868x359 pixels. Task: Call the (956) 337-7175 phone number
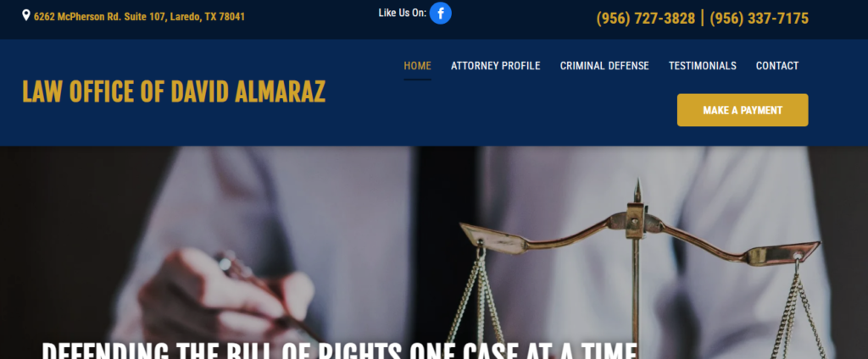click(759, 19)
